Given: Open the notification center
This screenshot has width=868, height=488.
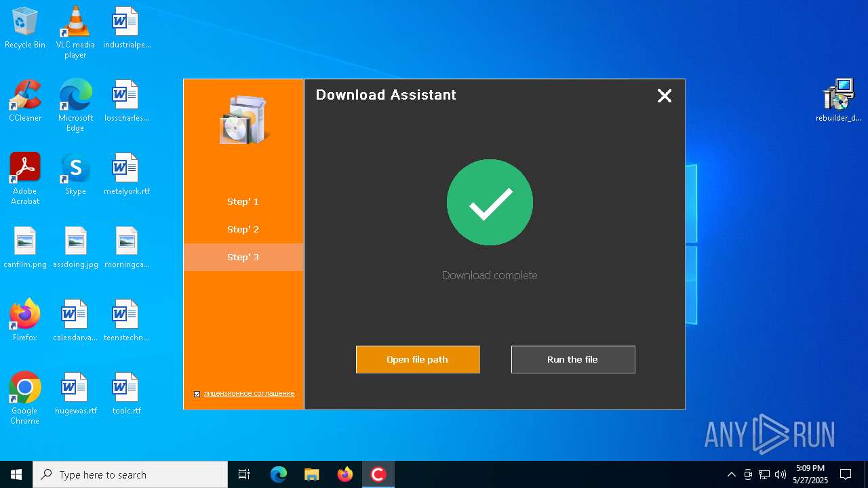Looking at the screenshot, I should (x=846, y=474).
